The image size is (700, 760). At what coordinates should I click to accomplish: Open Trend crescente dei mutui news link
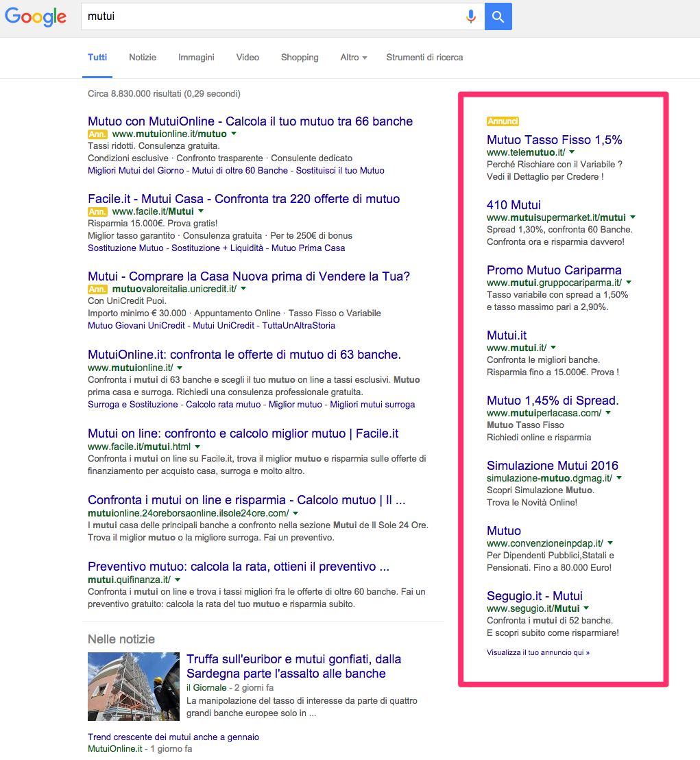(x=173, y=737)
